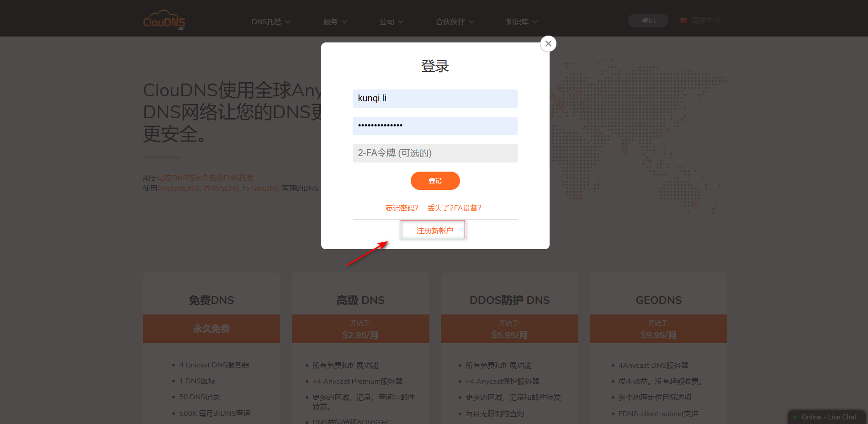This screenshot has height=424, width=868.
Task: Select the 永久免费 plan banner
Action: click(x=211, y=329)
